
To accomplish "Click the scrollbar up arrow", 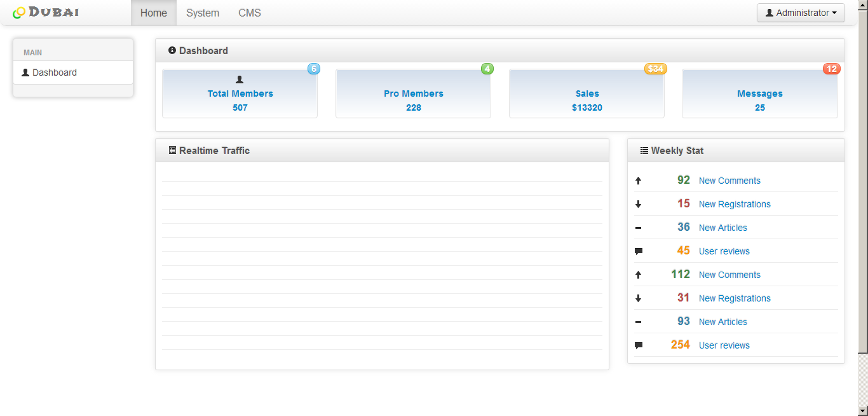I will pos(863,4).
